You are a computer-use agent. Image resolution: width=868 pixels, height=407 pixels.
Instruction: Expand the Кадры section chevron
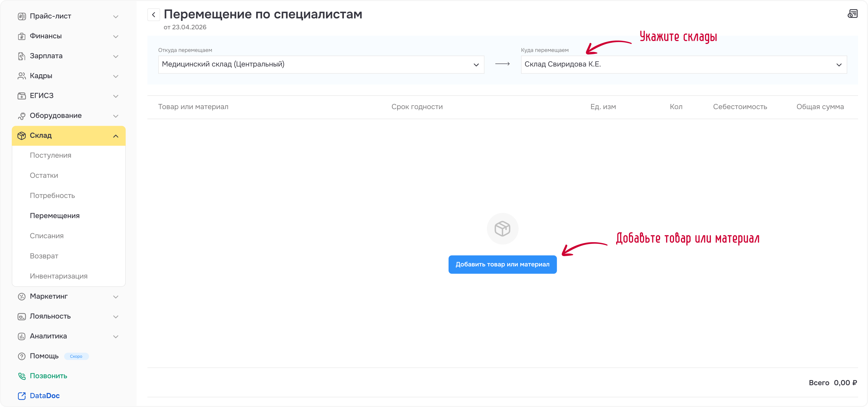116,76
